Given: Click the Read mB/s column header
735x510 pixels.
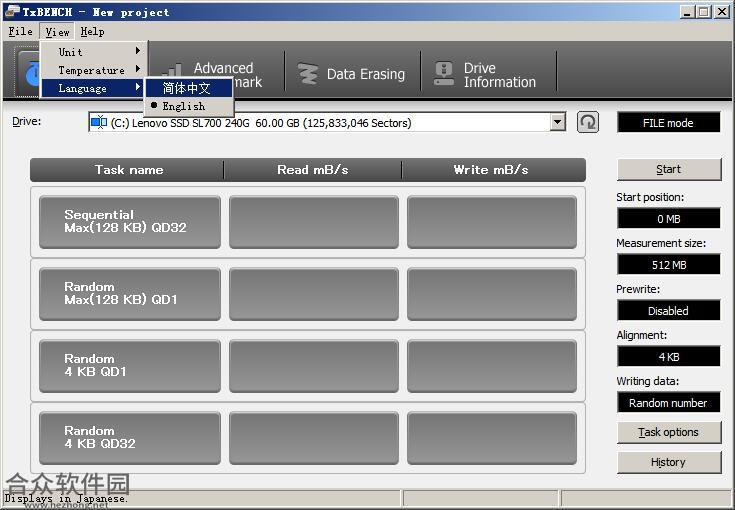Looking at the screenshot, I should tap(313, 170).
